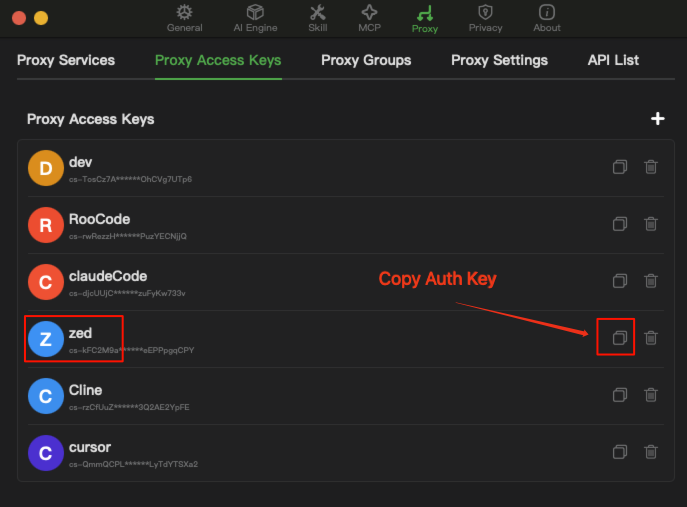Click the C avatar for claudeCode
Screen dimensions: 687x507
(46, 282)
